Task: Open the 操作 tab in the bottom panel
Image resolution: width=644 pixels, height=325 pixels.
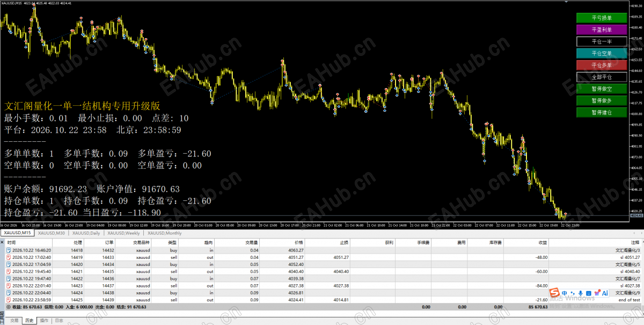Action: pos(44,321)
